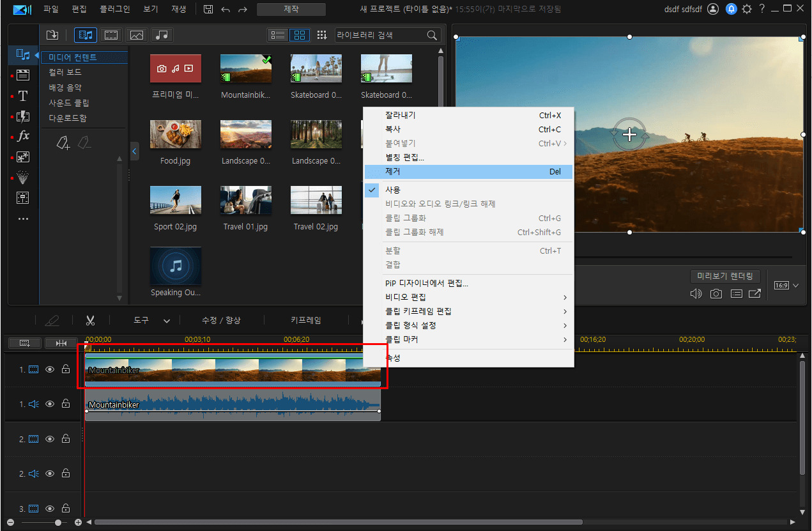Expand the 클립 마커 submenu
This screenshot has height=531, width=812.
468,339
